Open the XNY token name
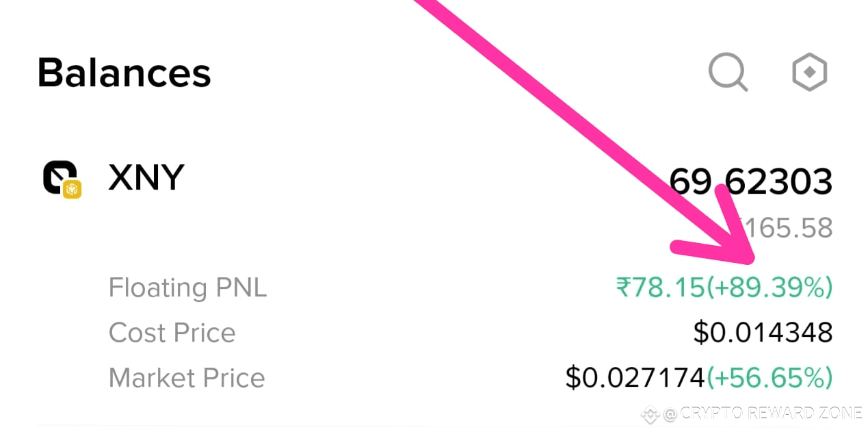This screenshot has width=868, height=432. [146, 178]
